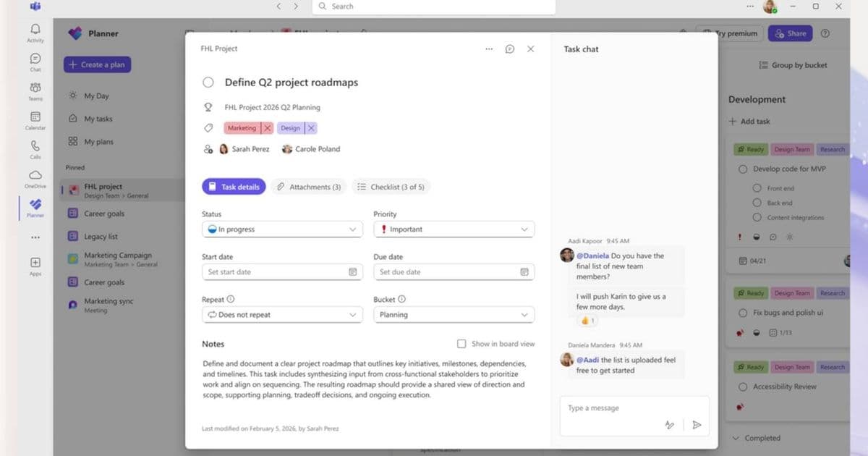Switch to the Checklist (3 of 5) tab

click(x=391, y=186)
